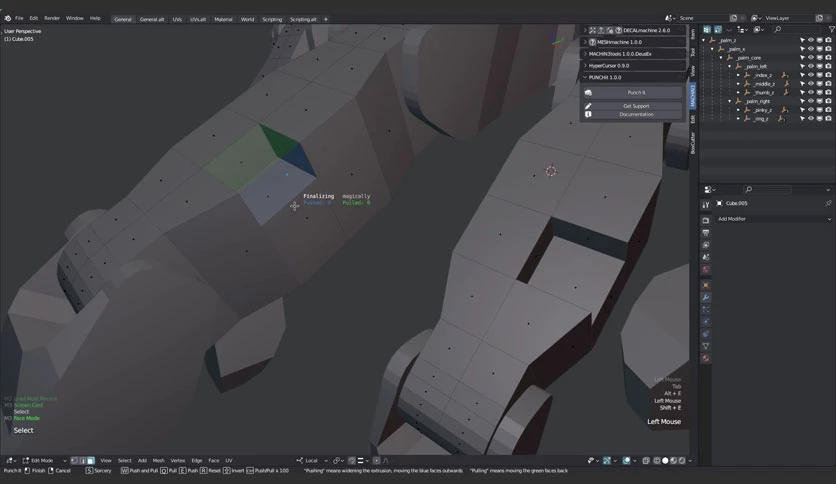Open the Object properties tab
The image size is (836, 484).
(x=705, y=285)
